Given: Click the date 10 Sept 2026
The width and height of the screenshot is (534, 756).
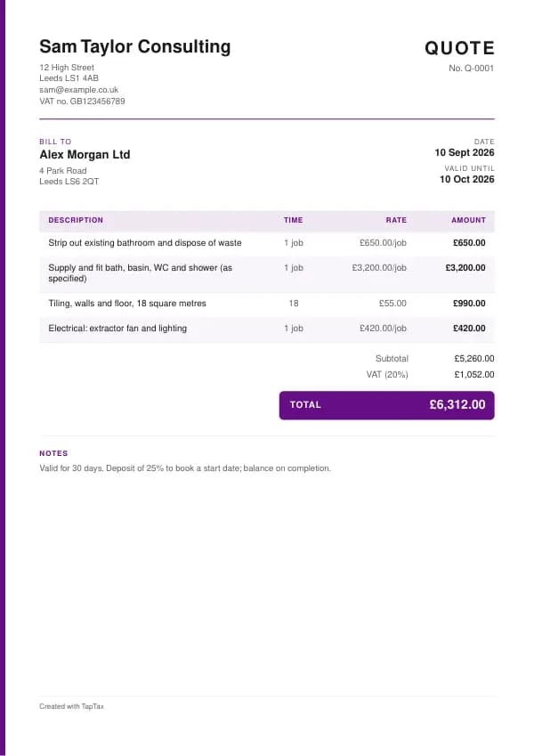Looking at the screenshot, I should coord(465,153).
